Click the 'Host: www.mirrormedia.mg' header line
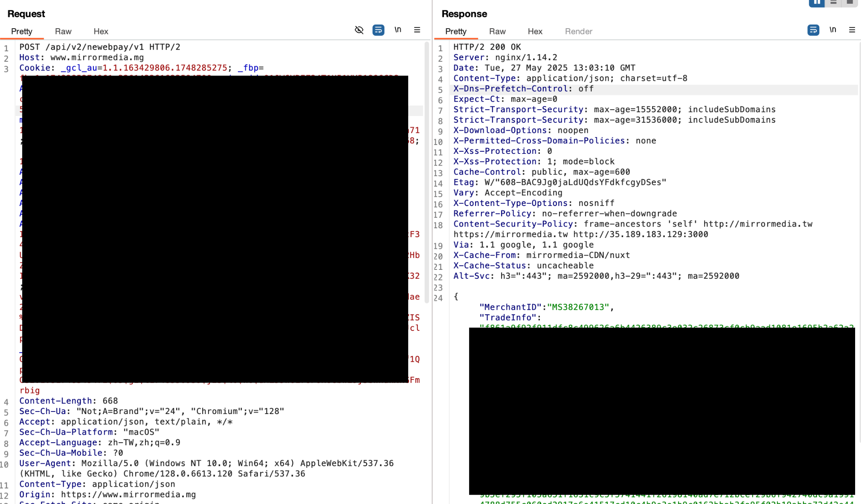The height and width of the screenshot is (504, 861). (82, 58)
